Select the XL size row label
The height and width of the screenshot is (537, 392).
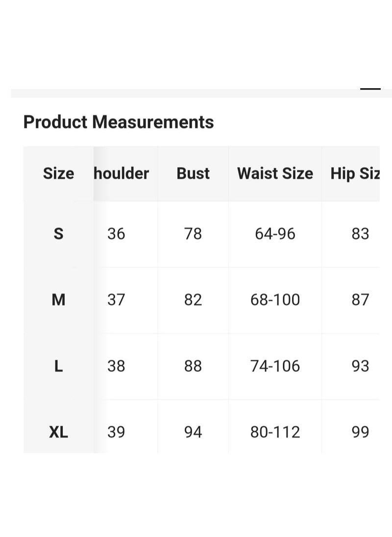pyautogui.click(x=58, y=432)
